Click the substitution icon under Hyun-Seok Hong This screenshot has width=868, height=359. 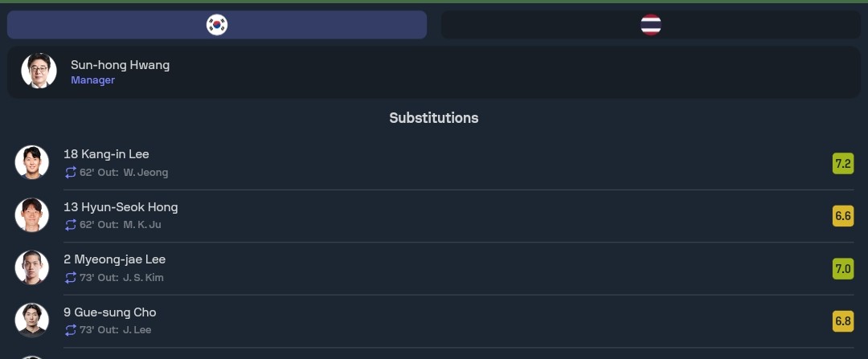[71, 225]
